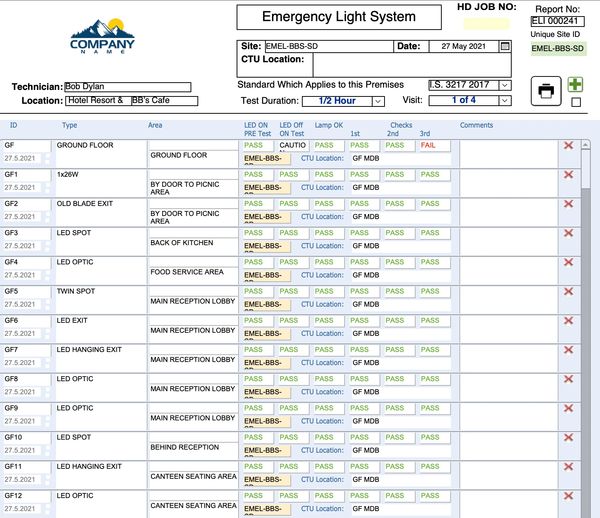The height and width of the screenshot is (518, 600).
Task: Click the Company Name logo
Action: click(102, 36)
